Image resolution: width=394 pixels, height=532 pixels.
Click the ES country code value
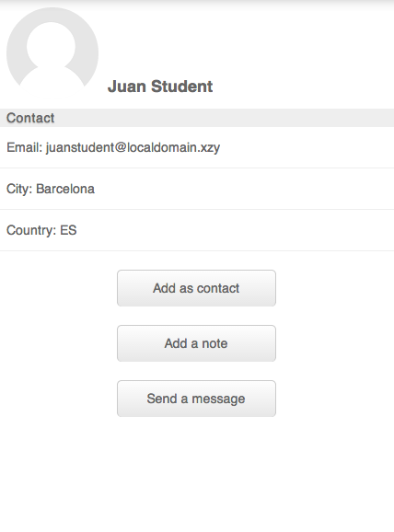point(68,230)
